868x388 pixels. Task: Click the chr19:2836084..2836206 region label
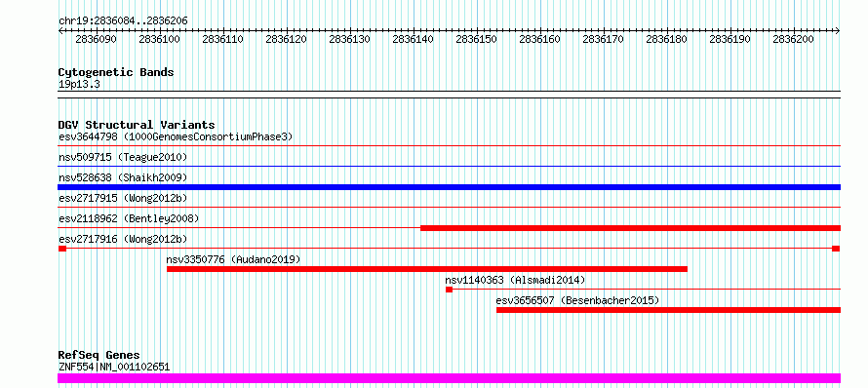pos(123,20)
